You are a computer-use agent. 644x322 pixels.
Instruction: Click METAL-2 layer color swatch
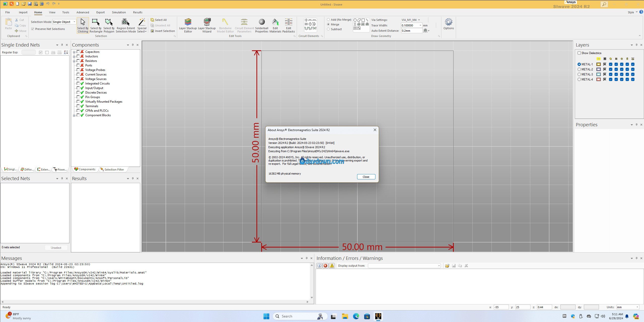[x=598, y=69]
